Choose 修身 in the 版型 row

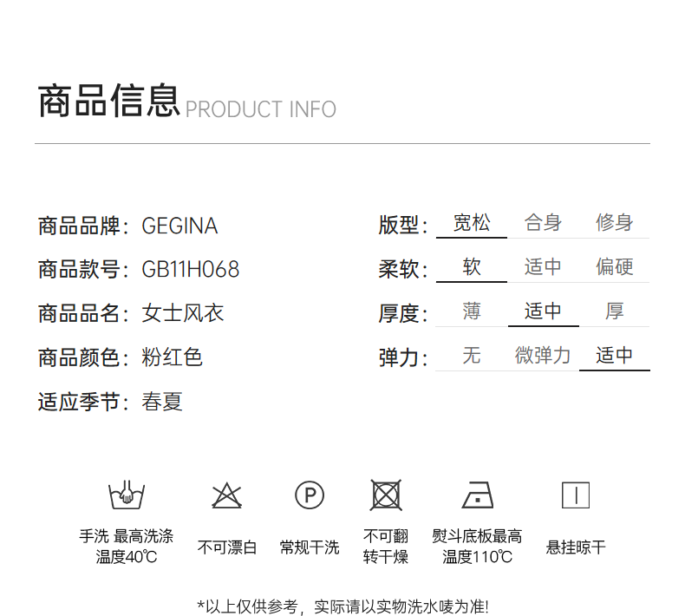tap(614, 224)
